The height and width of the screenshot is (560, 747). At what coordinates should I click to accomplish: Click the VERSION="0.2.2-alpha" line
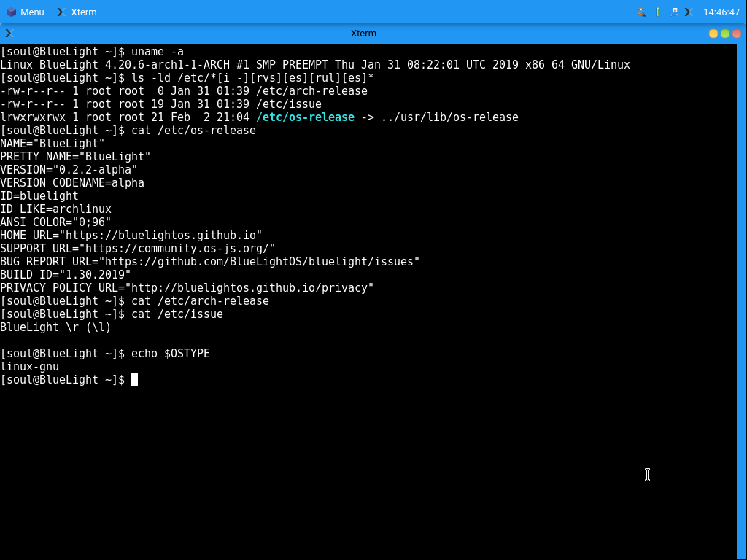[x=69, y=169]
